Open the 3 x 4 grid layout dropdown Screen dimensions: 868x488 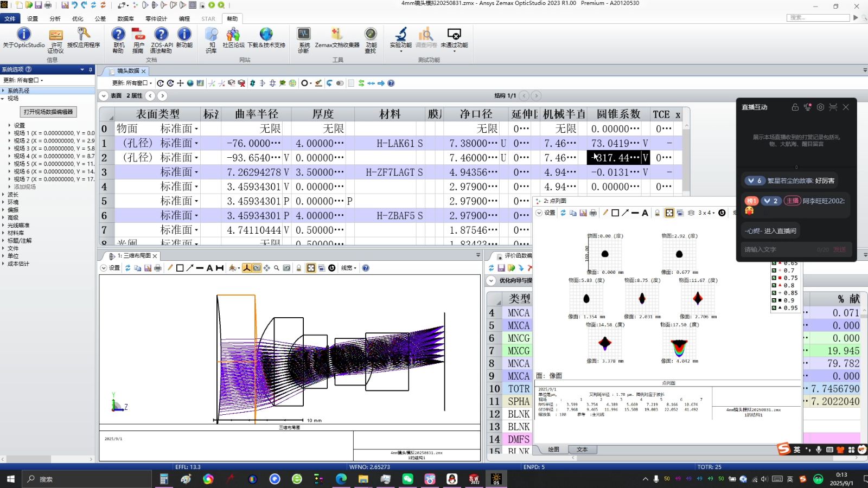706,213
